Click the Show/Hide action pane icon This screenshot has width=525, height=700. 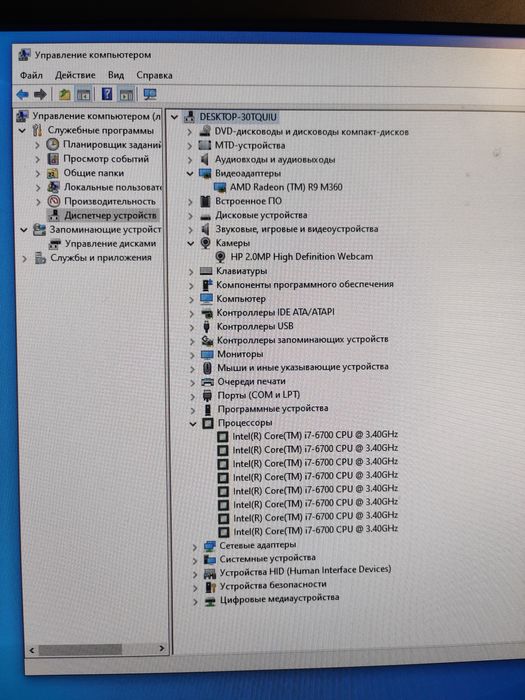click(x=126, y=94)
